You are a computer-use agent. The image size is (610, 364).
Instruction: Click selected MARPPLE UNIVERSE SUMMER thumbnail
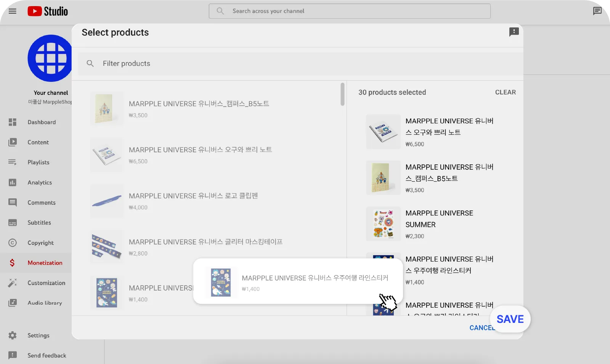383,224
